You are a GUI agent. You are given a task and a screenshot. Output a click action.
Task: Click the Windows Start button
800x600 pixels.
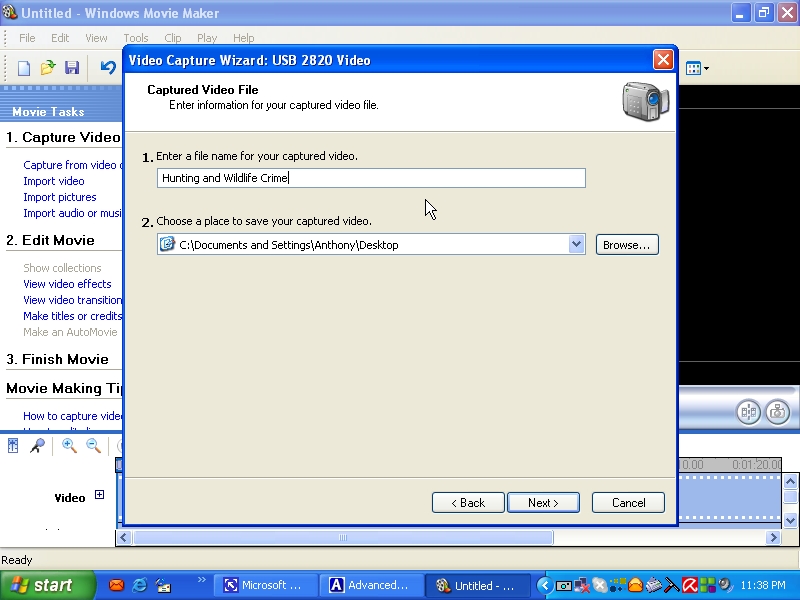coord(47,585)
